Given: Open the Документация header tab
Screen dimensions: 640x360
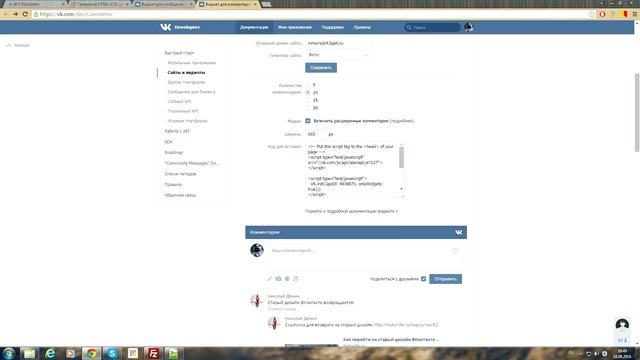Looking at the screenshot, I should [254, 27].
